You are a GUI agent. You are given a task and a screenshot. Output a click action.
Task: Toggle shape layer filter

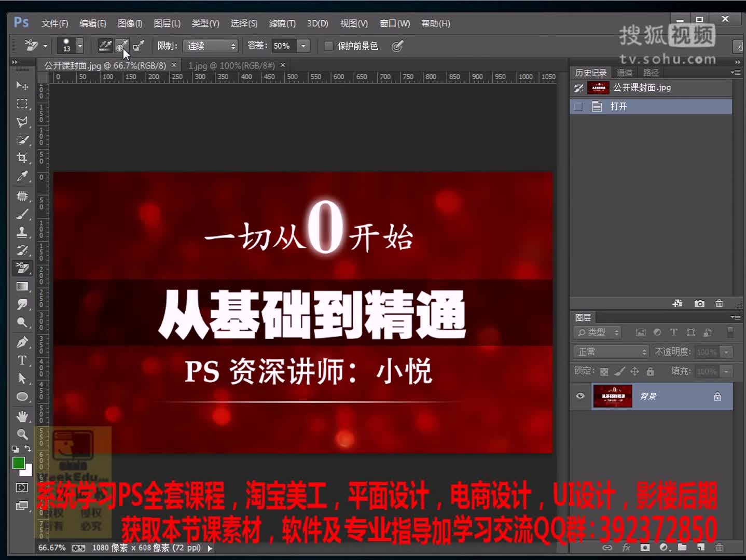pyautogui.click(x=690, y=332)
